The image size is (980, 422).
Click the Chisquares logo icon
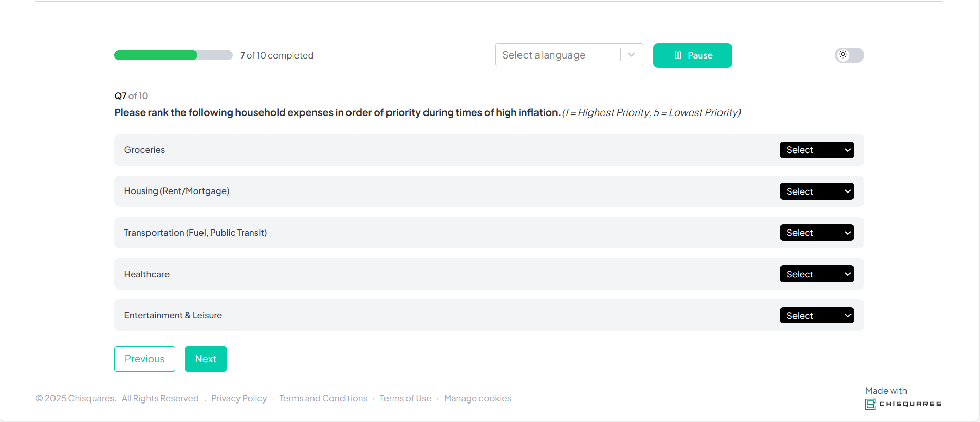tap(870, 404)
